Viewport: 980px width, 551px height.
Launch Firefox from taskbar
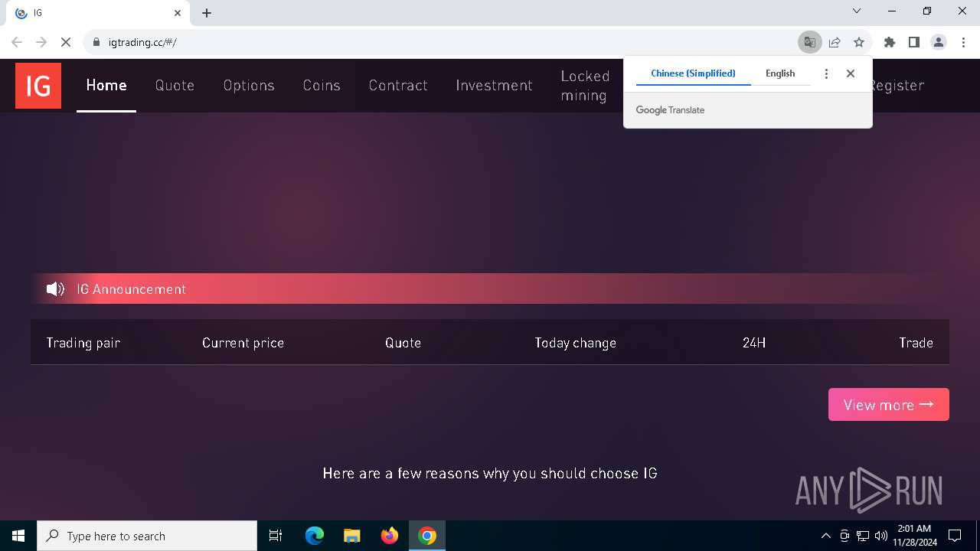pos(390,536)
